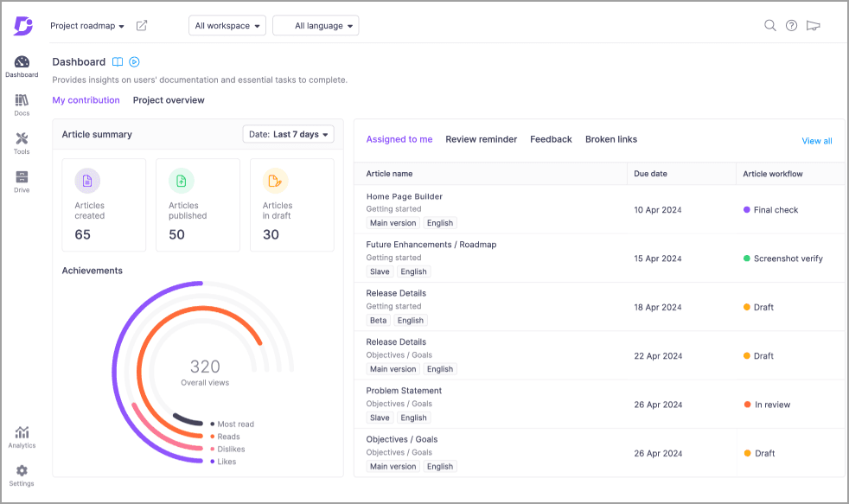The height and width of the screenshot is (504, 849).
Task: Open Release Details article due 22 Apr
Action: tap(396, 342)
